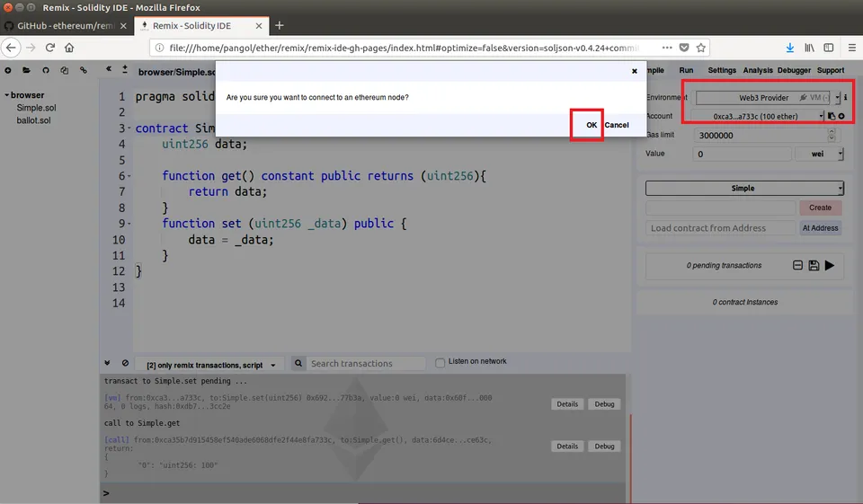Open the Firefox hamburger menu
This screenshot has height=504, width=863.
point(851,48)
